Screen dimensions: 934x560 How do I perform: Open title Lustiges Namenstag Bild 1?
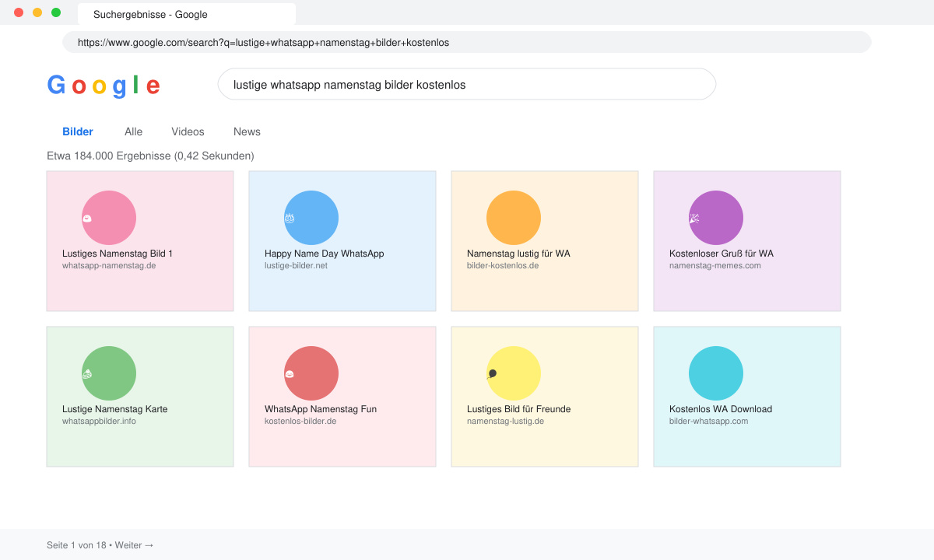pyautogui.click(x=118, y=254)
